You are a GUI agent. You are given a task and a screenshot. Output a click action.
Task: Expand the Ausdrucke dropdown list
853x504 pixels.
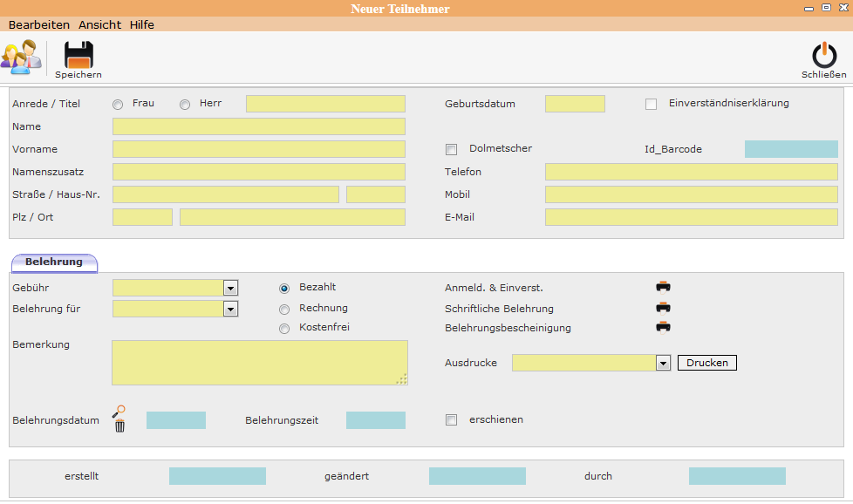[663, 363]
